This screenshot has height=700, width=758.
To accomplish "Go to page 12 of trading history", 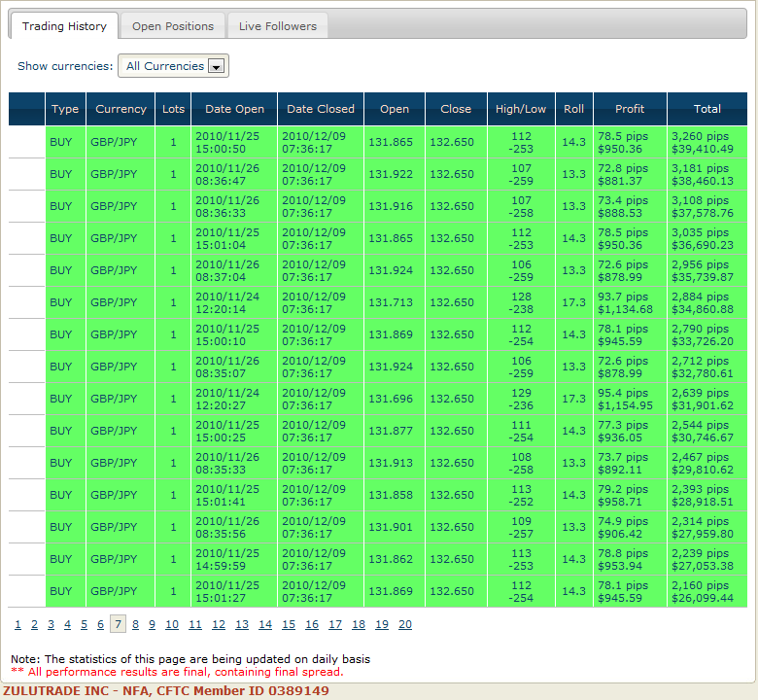I will 219,624.
